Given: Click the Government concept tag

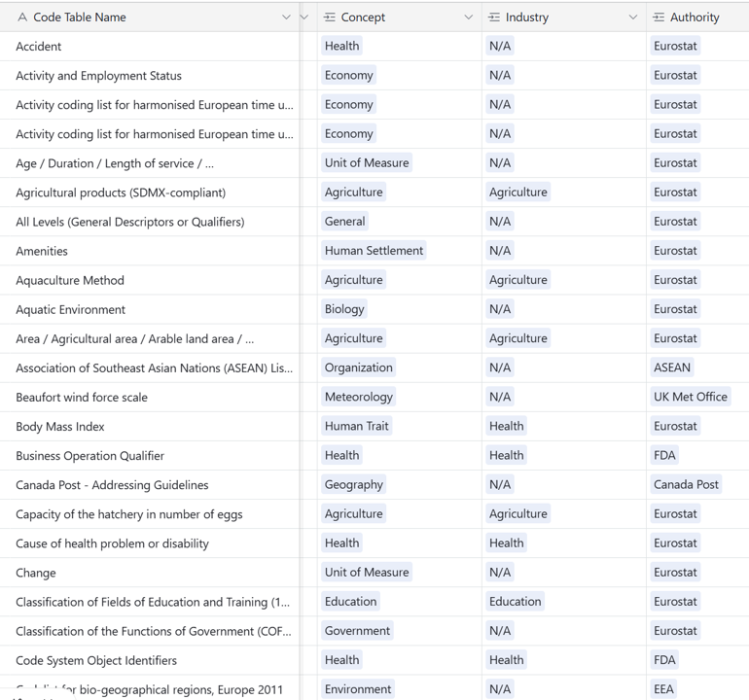Looking at the screenshot, I should (x=357, y=631).
